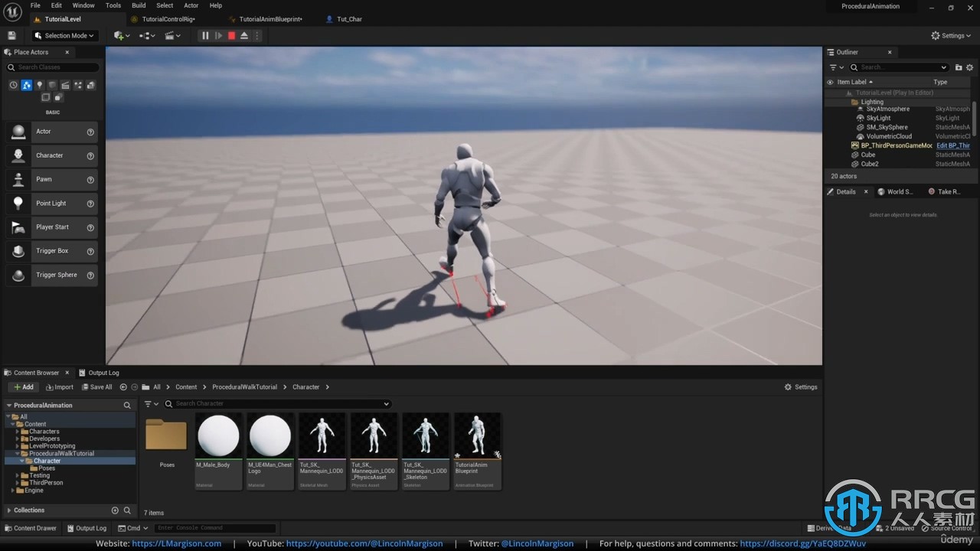Open the Tools menu
This screenshot has width=980, height=551.
tap(113, 5)
